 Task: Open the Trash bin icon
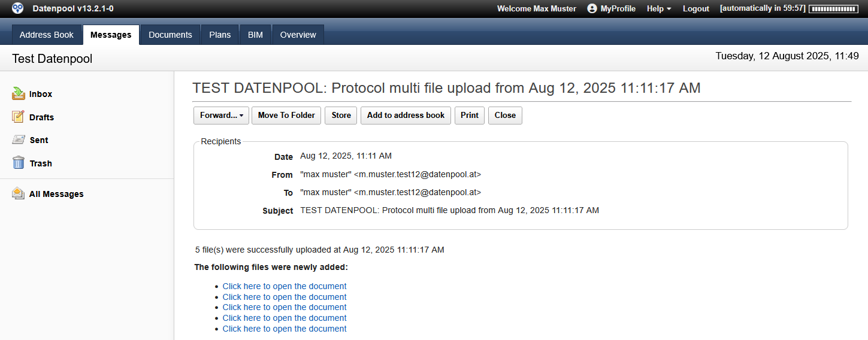point(19,163)
